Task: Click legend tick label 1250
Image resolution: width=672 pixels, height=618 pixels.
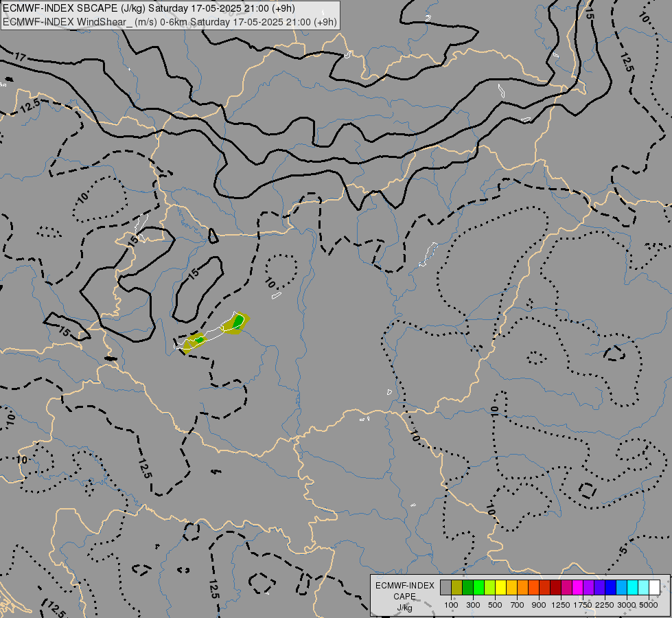Action: pos(561,605)
